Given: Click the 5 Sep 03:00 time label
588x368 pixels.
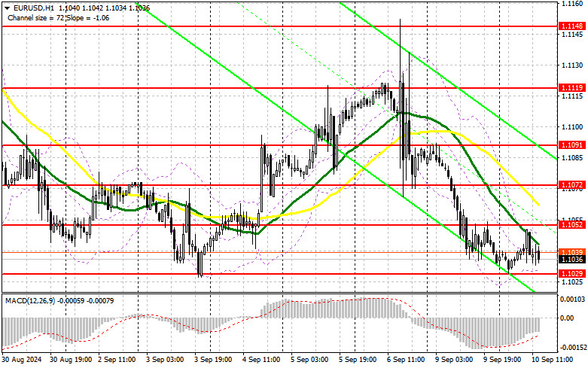Looking at the screenshot, I should click(x=309, y=360).
